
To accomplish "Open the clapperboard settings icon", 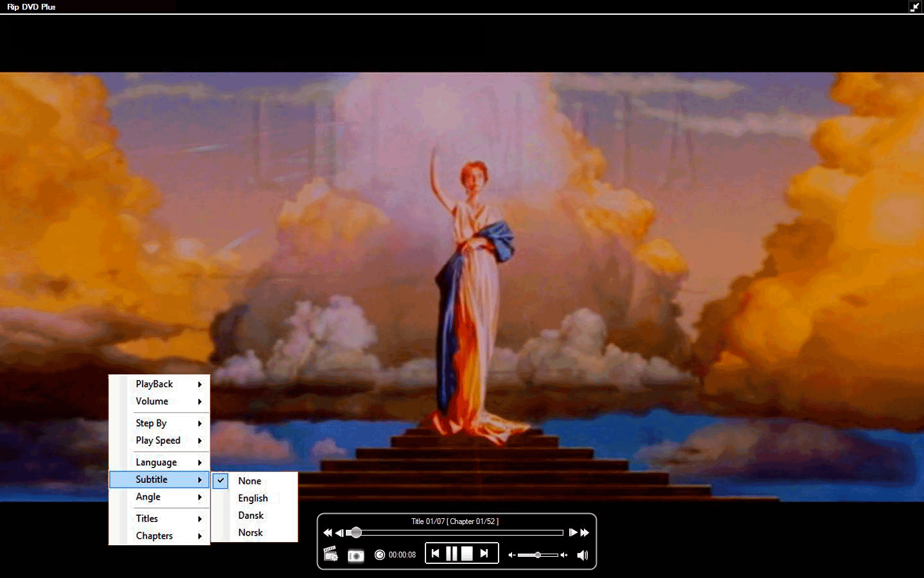I will [x=330, y=554].
